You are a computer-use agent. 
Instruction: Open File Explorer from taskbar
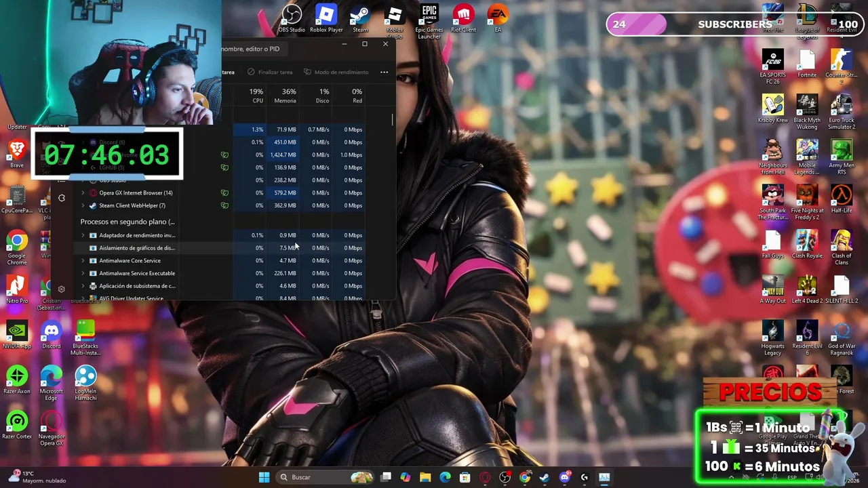(x=425, y=477)
